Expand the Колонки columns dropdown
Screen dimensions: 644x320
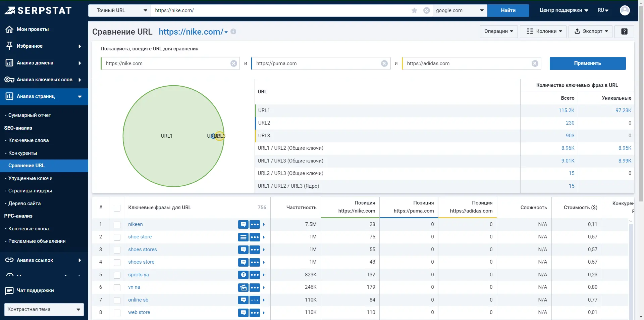coord(543,32)
